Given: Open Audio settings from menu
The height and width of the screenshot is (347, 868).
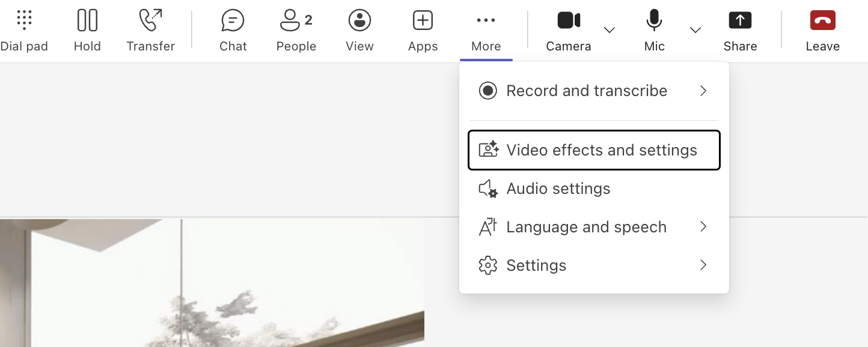Looking at the screenshot, I should click(x=558, y=189).
